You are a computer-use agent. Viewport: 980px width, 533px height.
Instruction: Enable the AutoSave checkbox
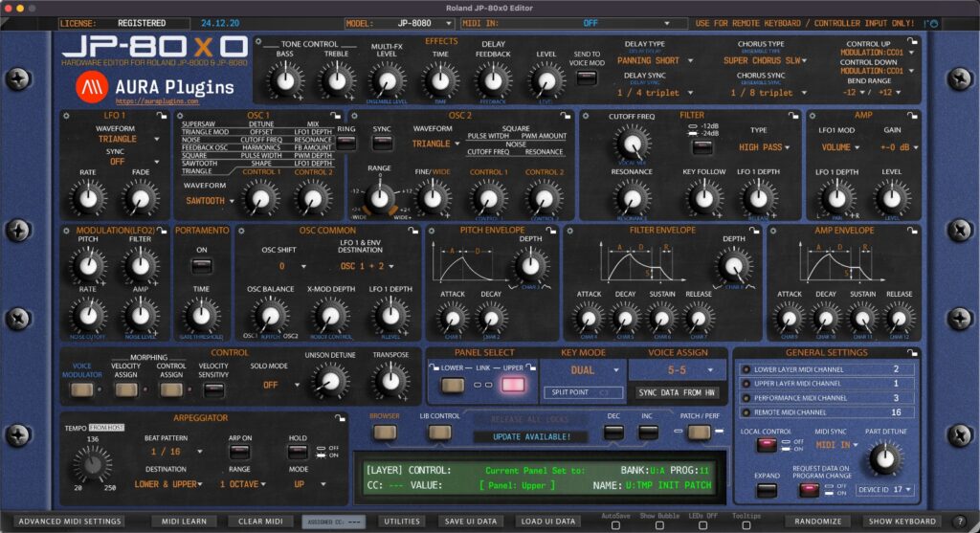coord(615,525)
